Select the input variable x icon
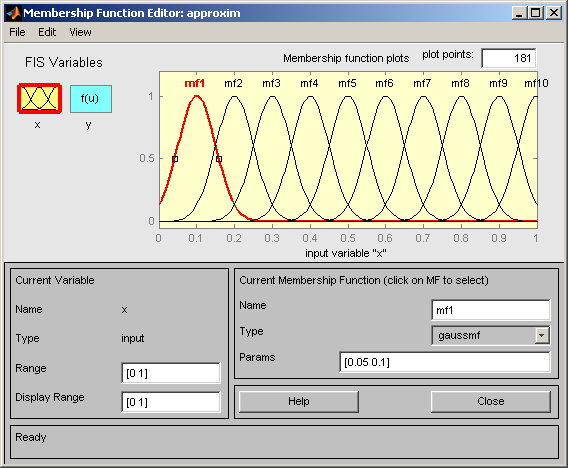 point(39,99)
